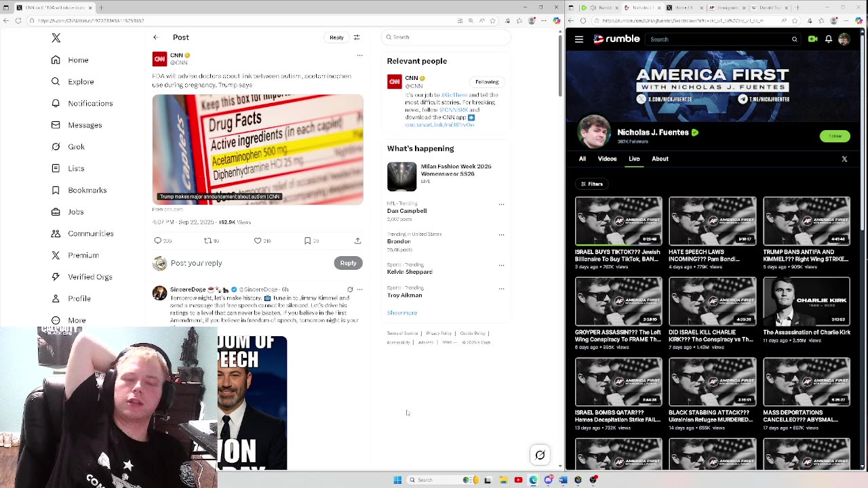The width and height of the screenshot is (868, 488).
Task: Click the X icon on the Rumble channel tabs row
Action: click(x=844, y=159)
